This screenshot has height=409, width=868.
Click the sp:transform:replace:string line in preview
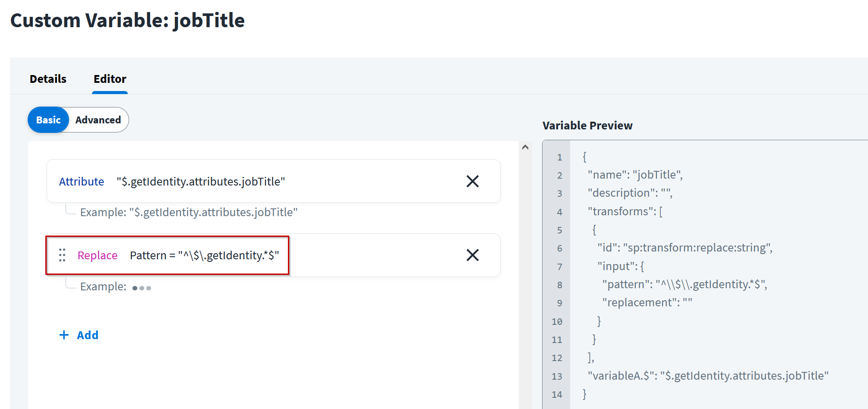(x=685, y=248)
